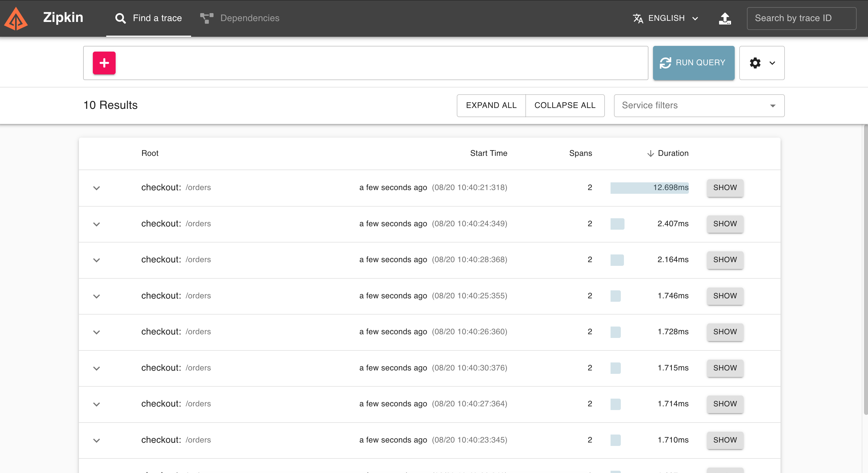Click the Duration sort arrow
Viewport: 868px width, 473px height.
(650, 153)
